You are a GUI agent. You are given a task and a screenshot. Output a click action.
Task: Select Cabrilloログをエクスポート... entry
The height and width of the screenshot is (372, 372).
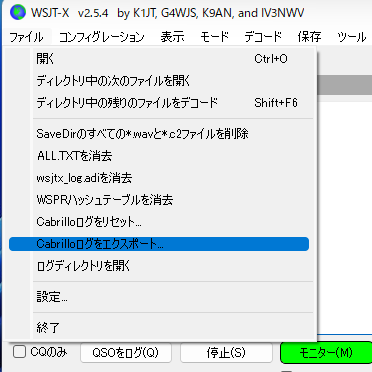coord(159,244)
